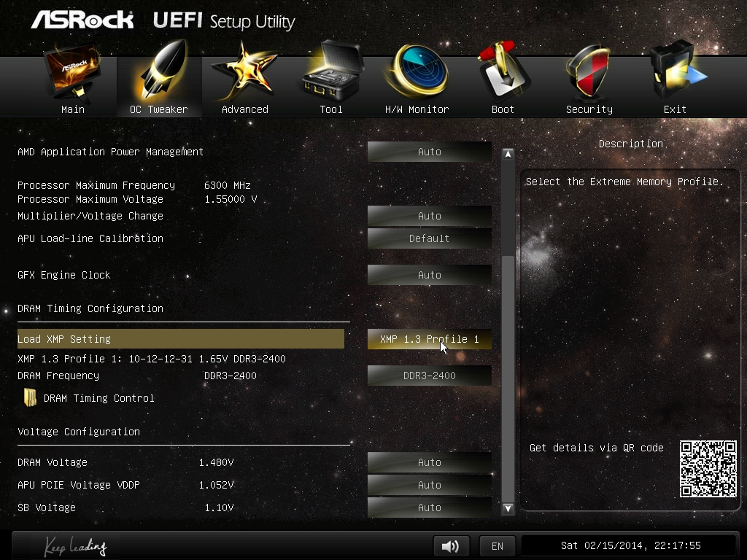Click the DRAM Timing Configuration heading
The width and height of the screenshot is (747, 560).
coord(90,308)
